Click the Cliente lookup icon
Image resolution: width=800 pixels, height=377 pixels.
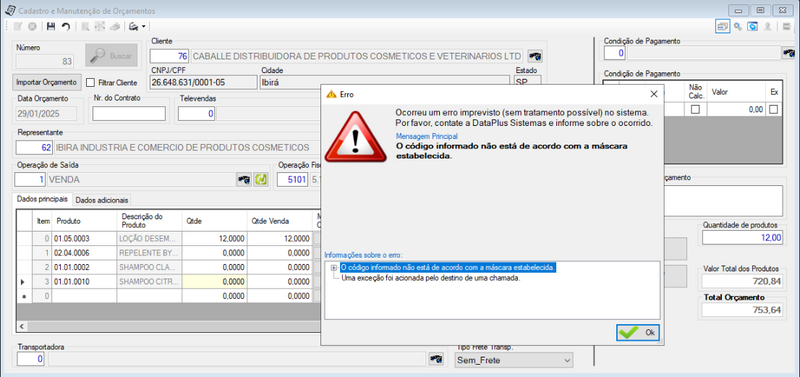pos(535,56)
